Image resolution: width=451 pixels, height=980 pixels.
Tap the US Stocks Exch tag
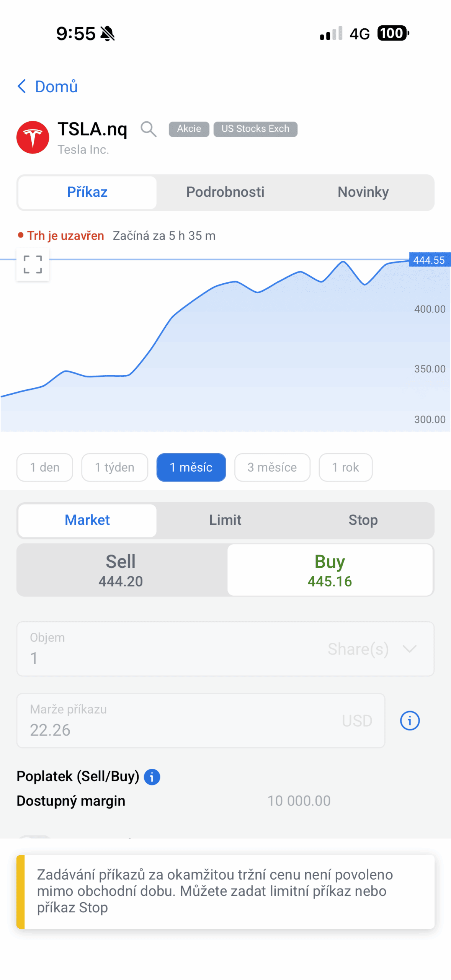tap(255, 129)
